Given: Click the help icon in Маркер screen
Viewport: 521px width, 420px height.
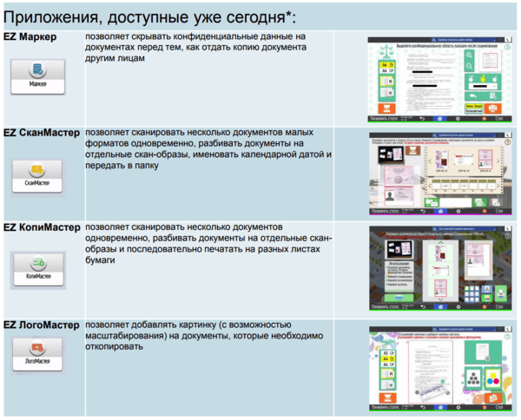Looking at the screenshot, I should (507, 47).
